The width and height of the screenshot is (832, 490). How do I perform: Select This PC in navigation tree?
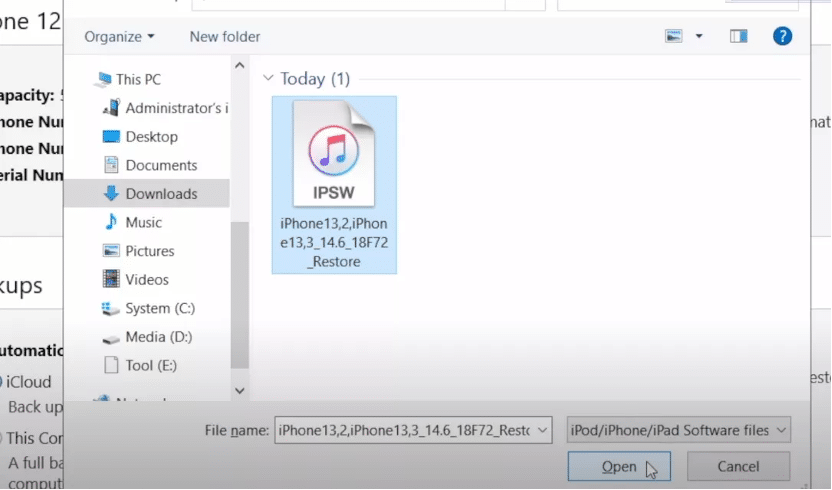(x=138, y=80)
